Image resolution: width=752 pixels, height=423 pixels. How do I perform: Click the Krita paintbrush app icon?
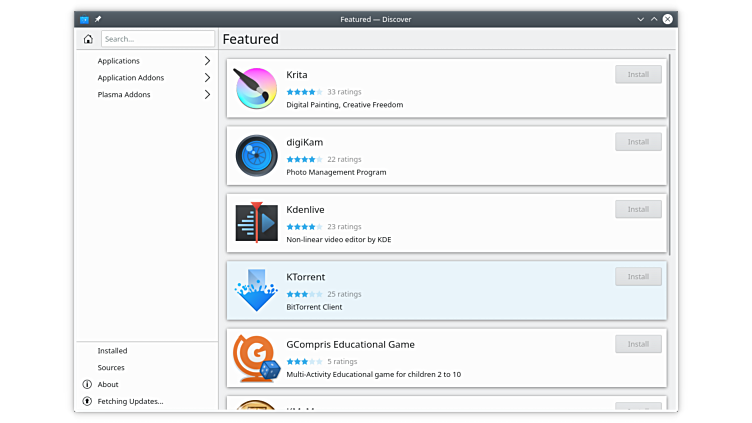click(x=256, y=89)
